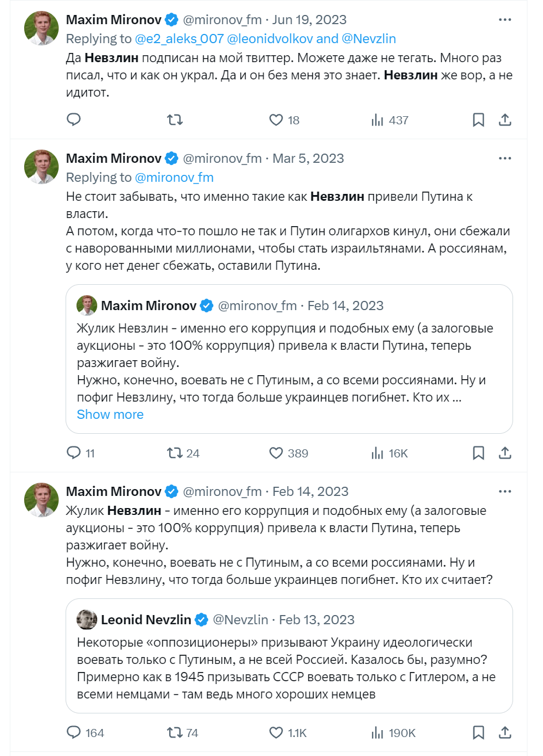This screenshot has height=756, width=543.
Task: Bookmark the Mar 5 tweet
Action: pyautogui.click(x=478, y=453)
